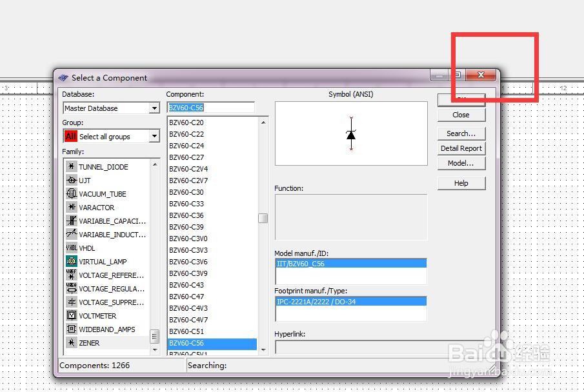Select component BZV60-C3V9
This screenshot has height=392, width=584.
point(188,273)
